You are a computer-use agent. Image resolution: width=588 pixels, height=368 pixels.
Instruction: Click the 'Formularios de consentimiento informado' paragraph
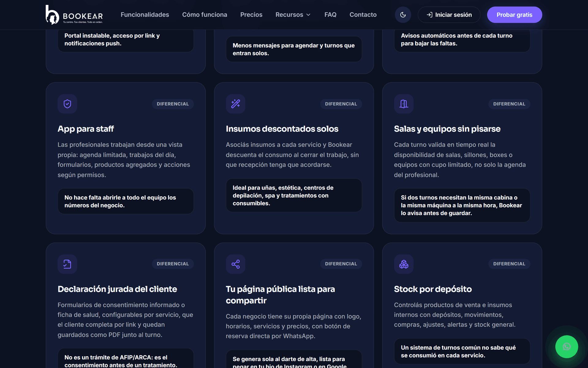126,320
